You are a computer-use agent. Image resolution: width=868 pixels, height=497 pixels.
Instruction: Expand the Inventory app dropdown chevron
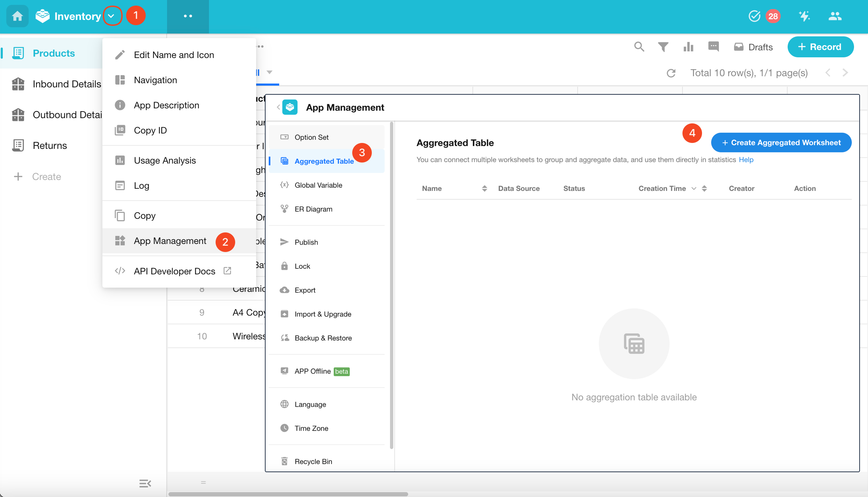coord(111,16)
